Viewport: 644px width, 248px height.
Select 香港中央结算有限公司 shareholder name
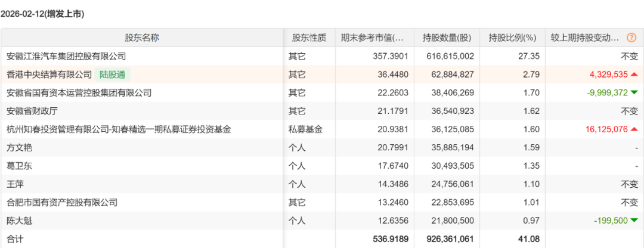49,75
